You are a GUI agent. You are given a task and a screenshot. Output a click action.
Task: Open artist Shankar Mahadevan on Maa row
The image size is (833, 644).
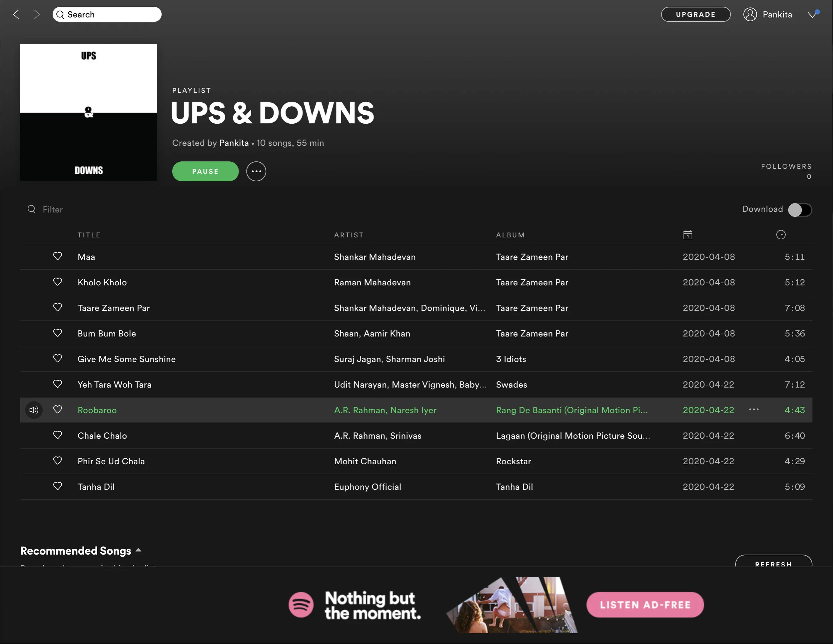pyautogui.click(x=375, y=257)
